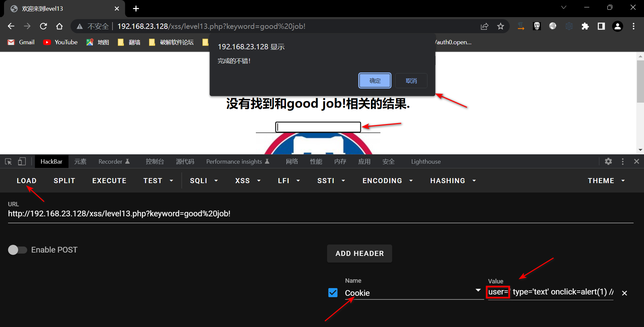The image size is (644, 327).
Task: Expand the header Name dropdown arrow
Action: click(x=478, y=290)
